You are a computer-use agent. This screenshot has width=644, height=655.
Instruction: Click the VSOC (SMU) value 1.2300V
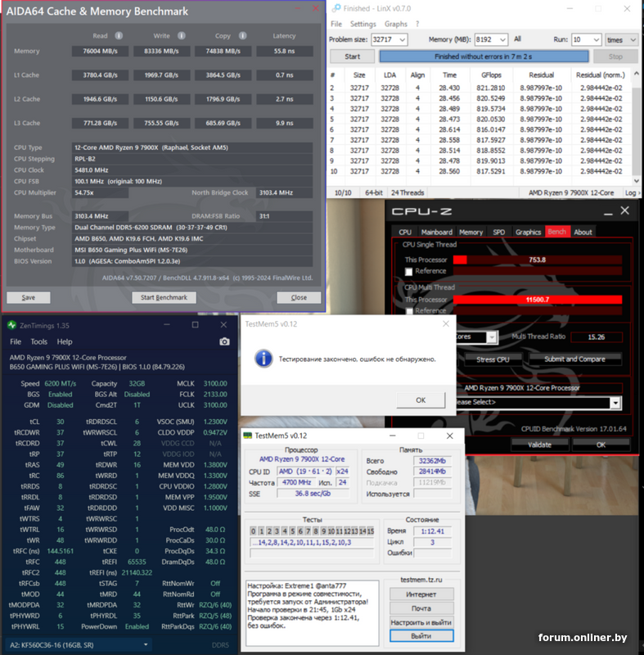coord(215,422)
